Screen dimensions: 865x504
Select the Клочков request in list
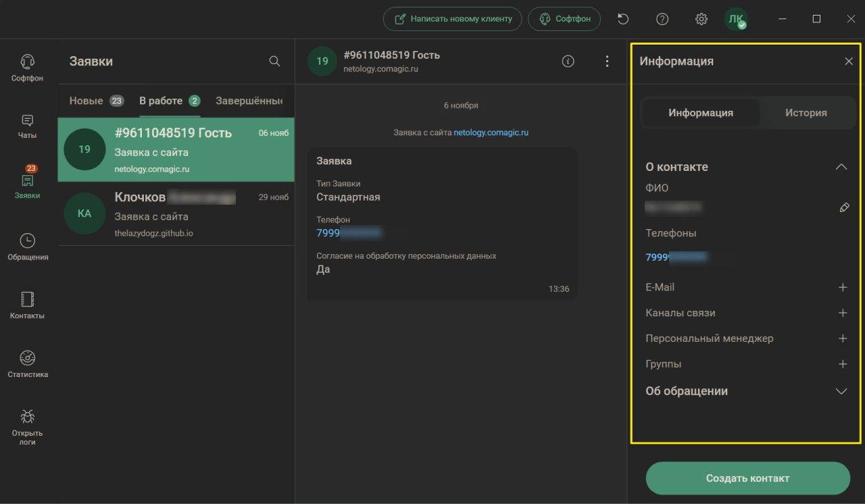pos(176,213)
